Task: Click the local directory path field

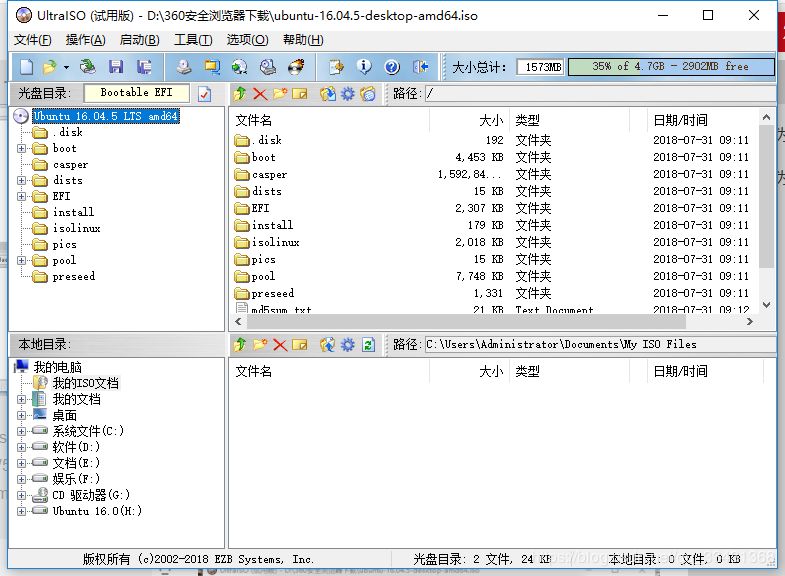Action: coord(601,344)
